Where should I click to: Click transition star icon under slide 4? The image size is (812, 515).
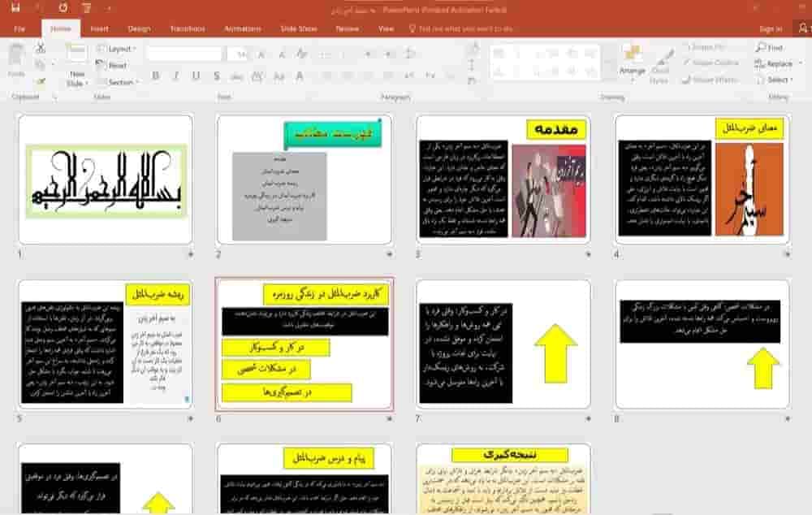[x=787, y=254]
